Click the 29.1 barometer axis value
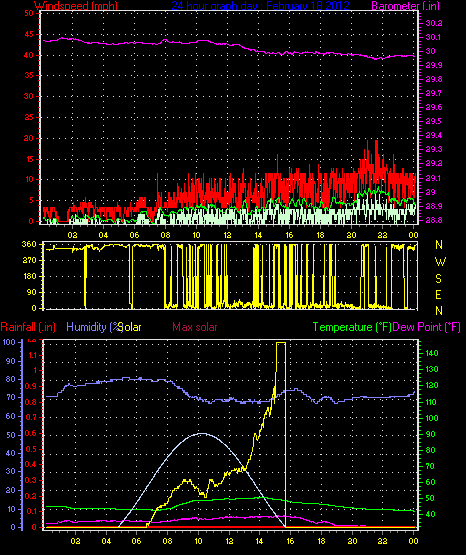This screenshot has width=466, height=555. tap(434, 178)
